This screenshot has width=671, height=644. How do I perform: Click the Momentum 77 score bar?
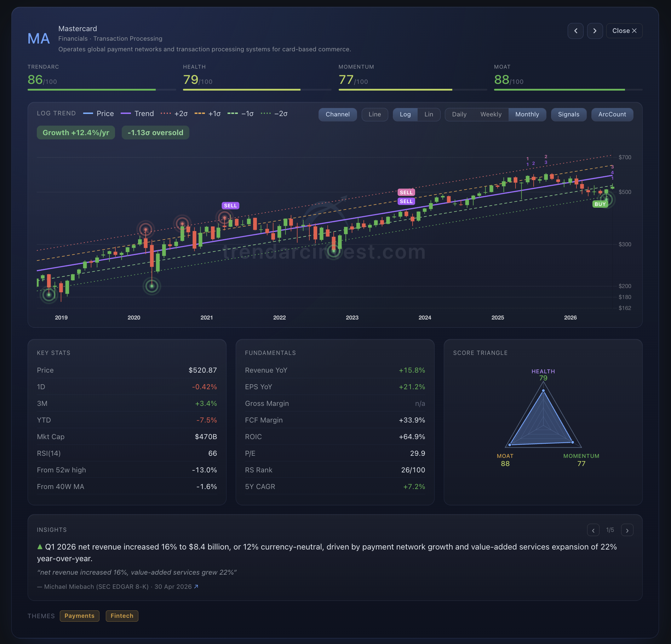(x=413, y=90)
